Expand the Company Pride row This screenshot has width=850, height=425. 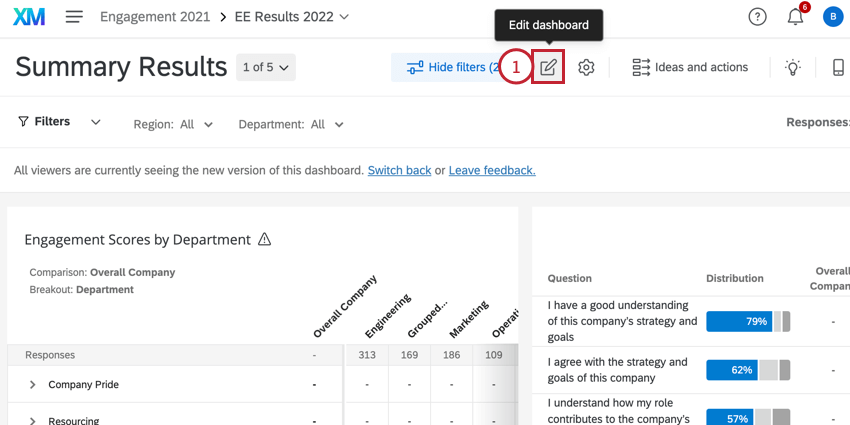click(32, 385)
